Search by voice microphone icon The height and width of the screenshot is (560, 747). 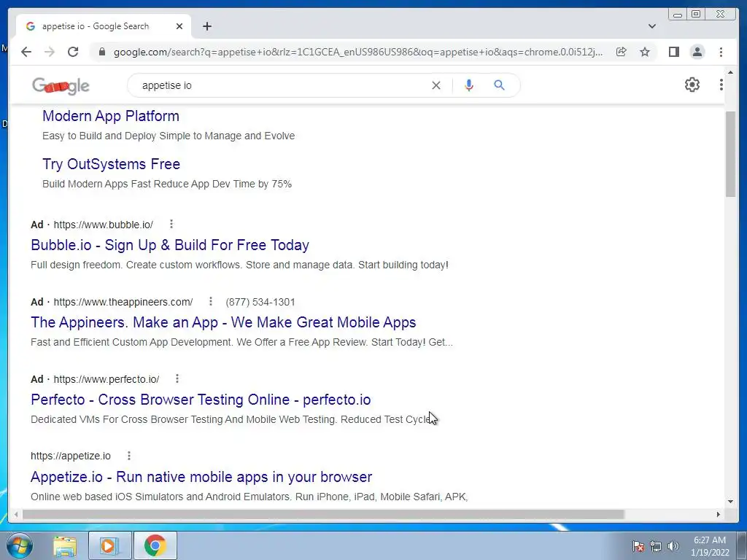(x=469, y=85)
